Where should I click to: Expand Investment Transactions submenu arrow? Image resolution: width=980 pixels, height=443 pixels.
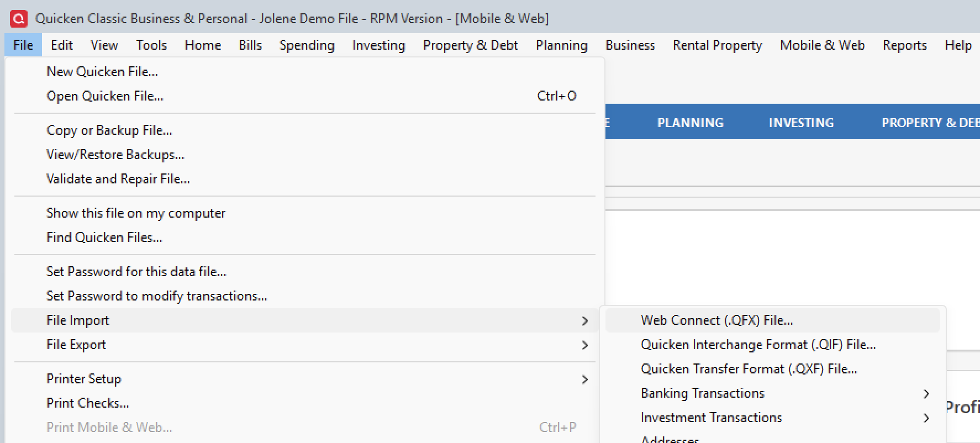point(926,418)
